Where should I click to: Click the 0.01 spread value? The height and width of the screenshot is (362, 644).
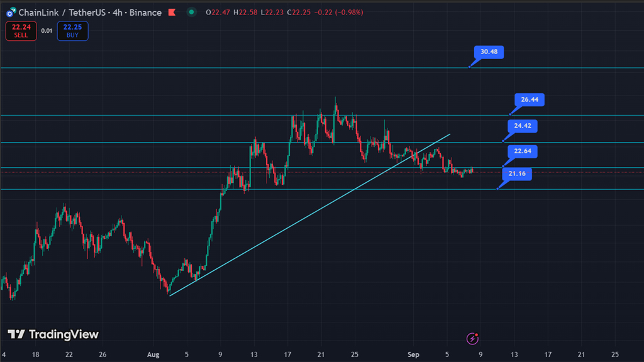click(x=47, y=31)
